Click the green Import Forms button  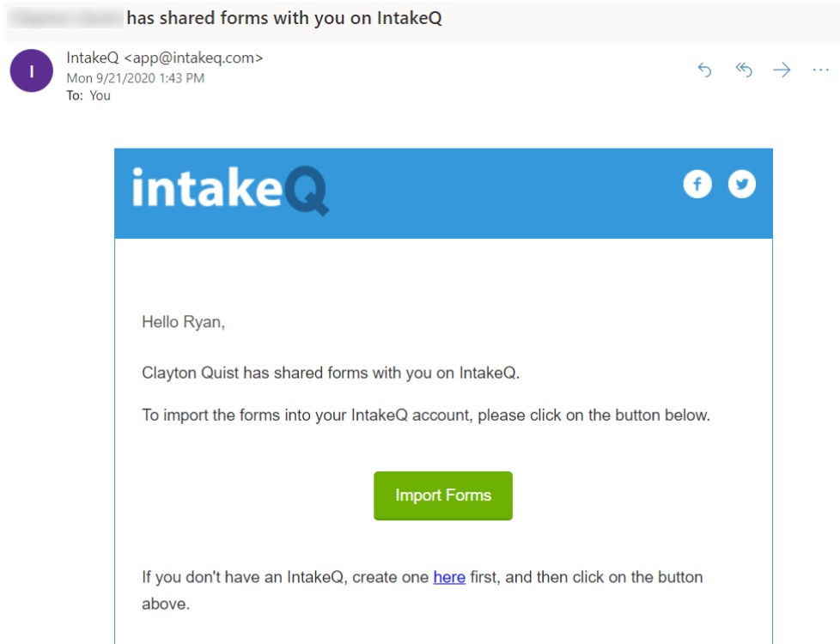pyautogui.click(x=443, y=495)
